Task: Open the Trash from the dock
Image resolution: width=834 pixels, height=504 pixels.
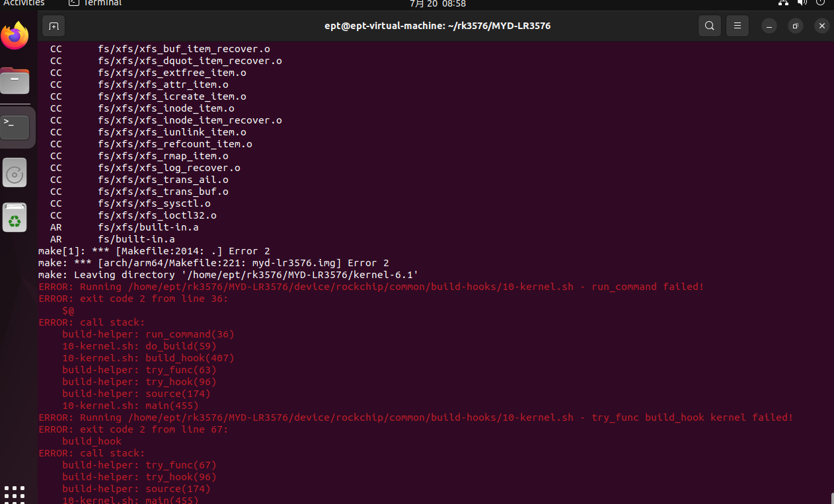Action: tap(15, 218)
